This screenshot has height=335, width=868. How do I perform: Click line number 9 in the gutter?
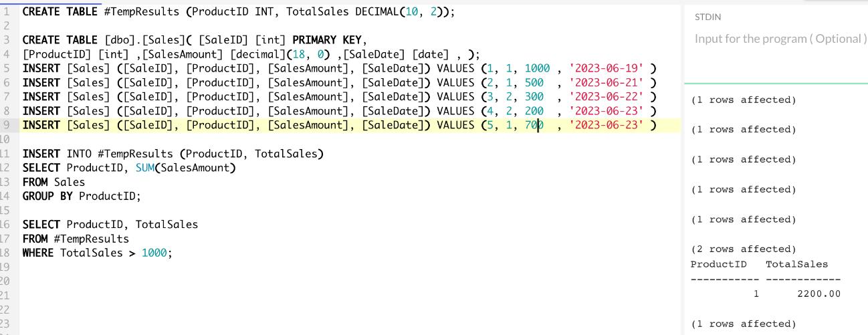pyautogui.click(x=5, y=125)
